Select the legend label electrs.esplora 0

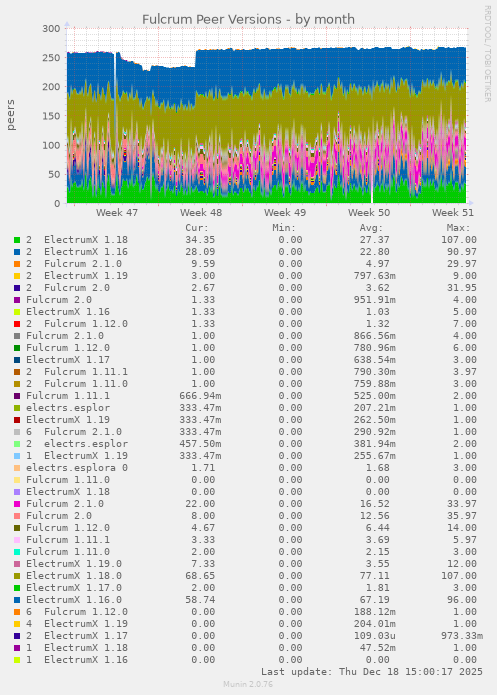77,468
